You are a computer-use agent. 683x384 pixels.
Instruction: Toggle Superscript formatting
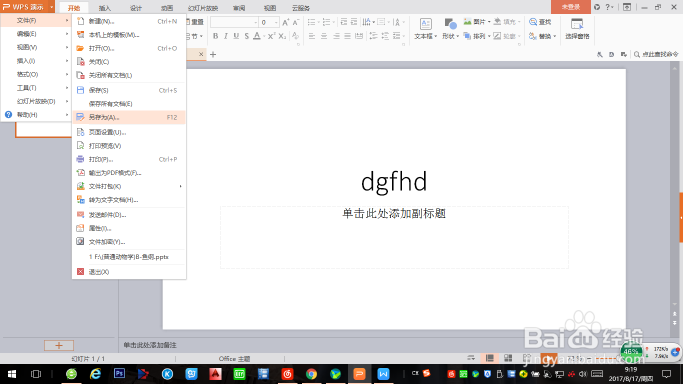tap(271, 36)
